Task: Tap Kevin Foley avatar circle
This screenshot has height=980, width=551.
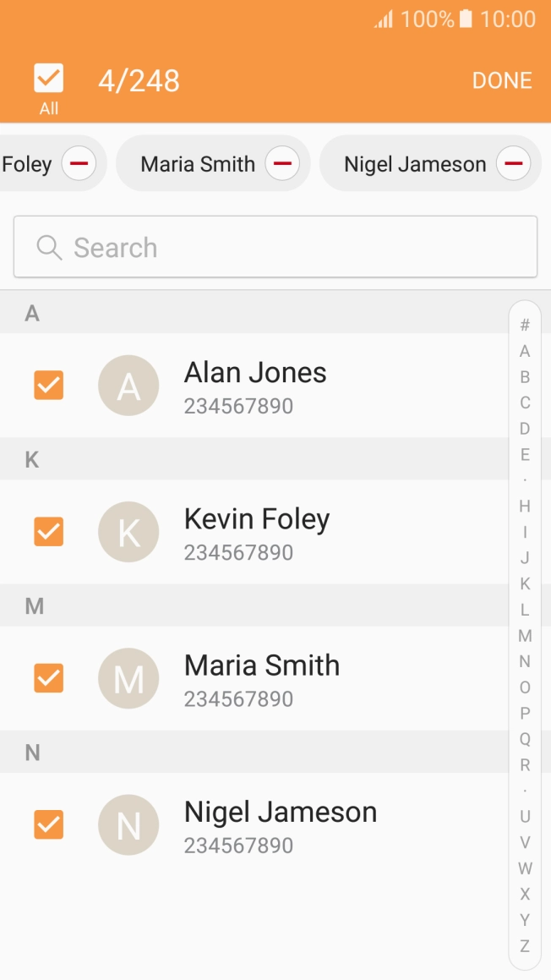Action: 128,532
